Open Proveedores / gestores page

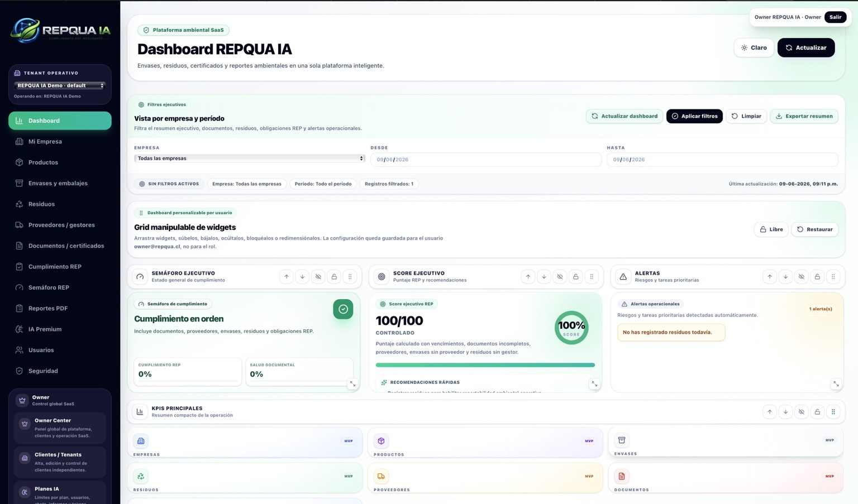click(60, 225)
